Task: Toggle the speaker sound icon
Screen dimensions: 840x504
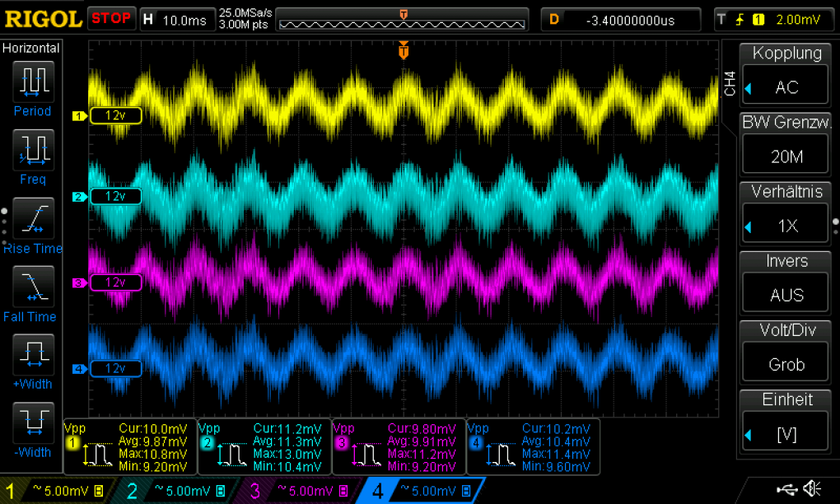Action: click(x=813, y=488)
